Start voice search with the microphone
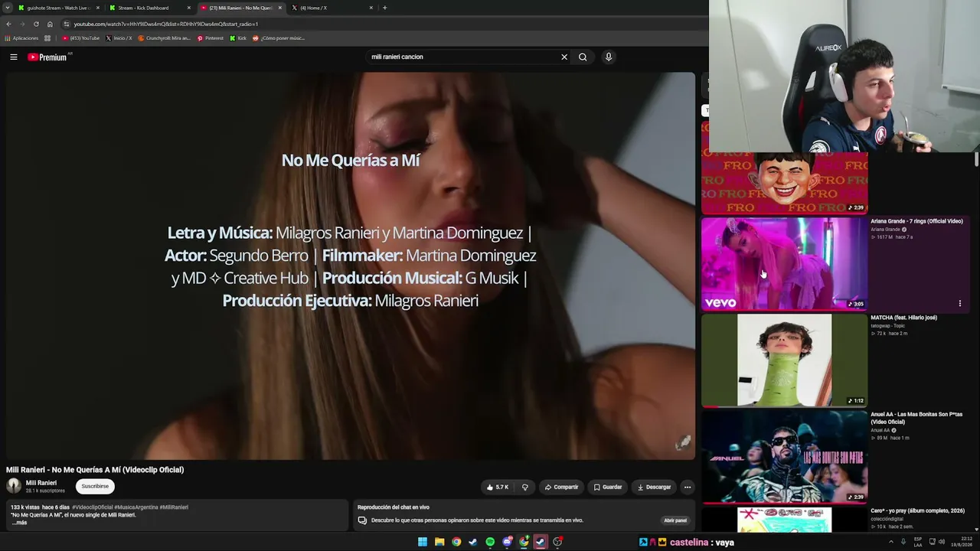980x551 pixels. tap(609, 57)
